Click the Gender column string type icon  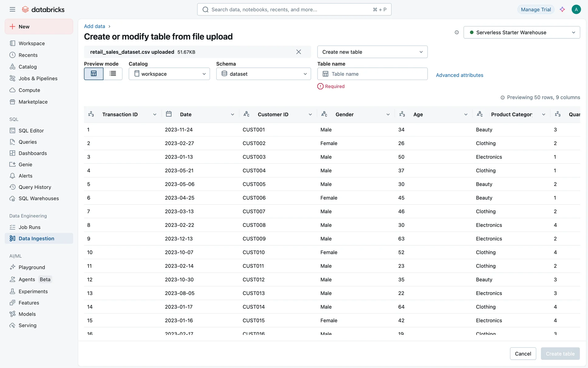[x=324, y=114]
